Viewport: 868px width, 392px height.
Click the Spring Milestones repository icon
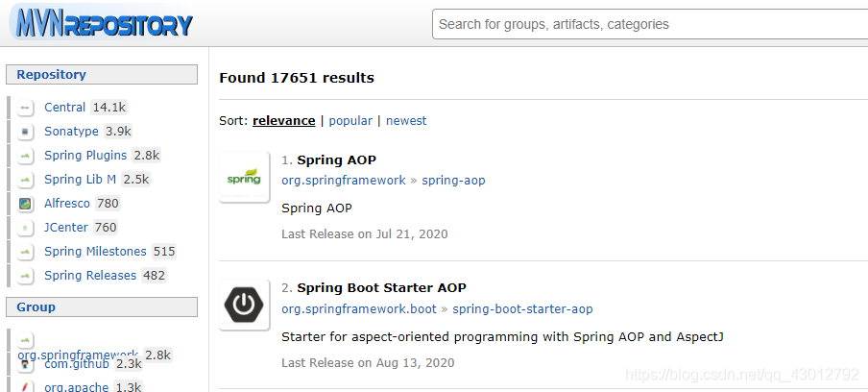coord(26,252)
